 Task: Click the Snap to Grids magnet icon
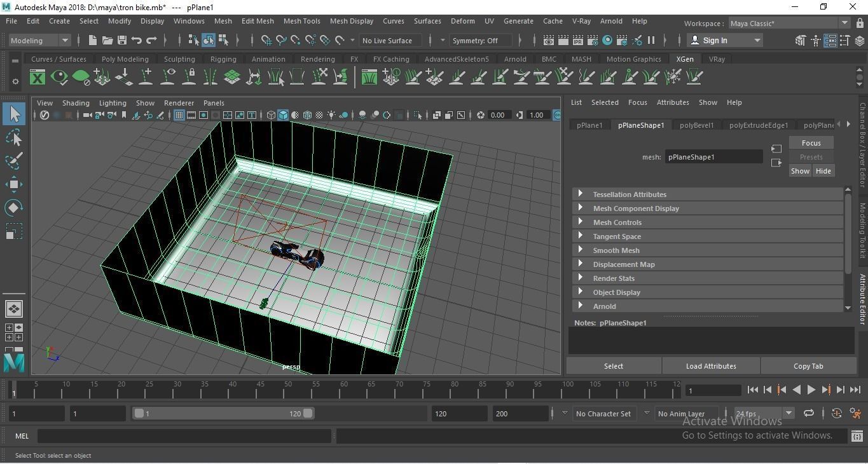266,40
